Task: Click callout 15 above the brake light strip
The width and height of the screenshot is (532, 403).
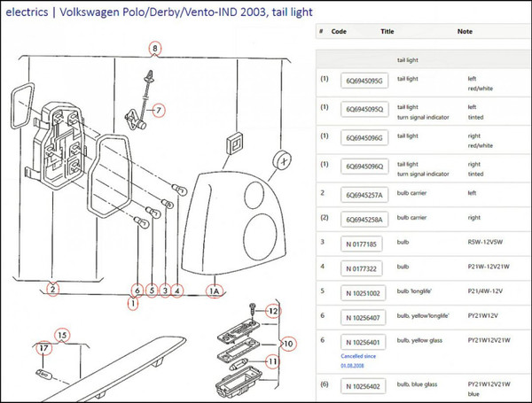Action: [x=61, y=335]
